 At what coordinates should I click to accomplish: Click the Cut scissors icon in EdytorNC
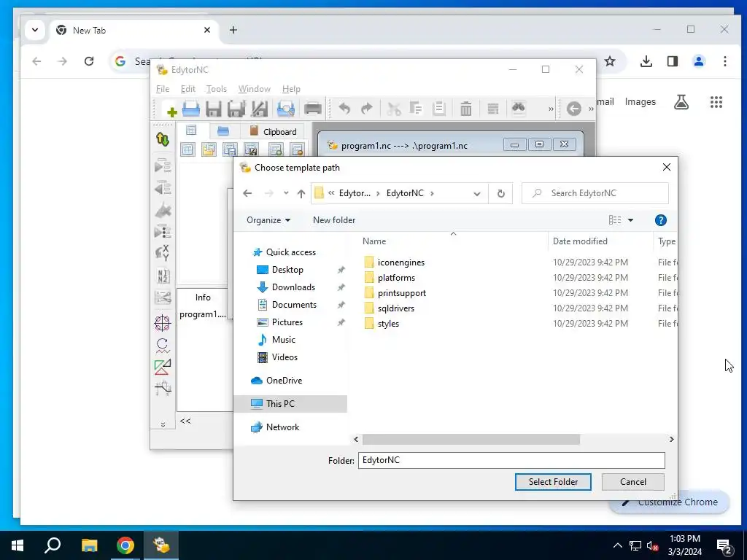(393, 109)
